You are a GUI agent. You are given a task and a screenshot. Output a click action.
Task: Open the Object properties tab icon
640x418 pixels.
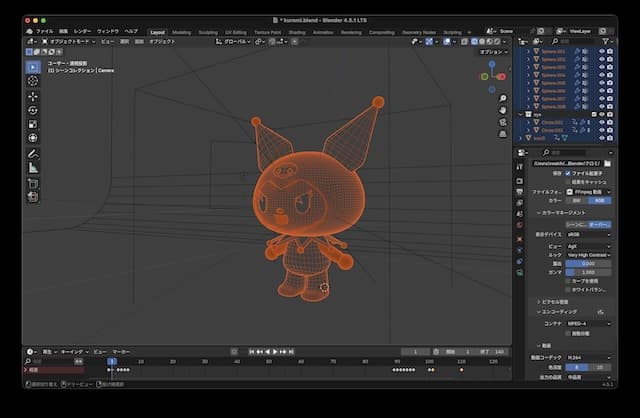tap(520, 239)
